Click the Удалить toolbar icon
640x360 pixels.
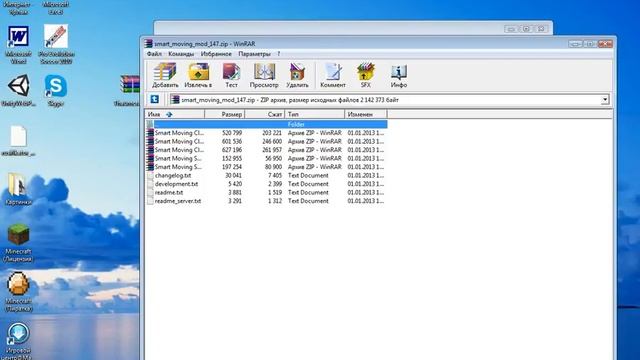[297, 76]
